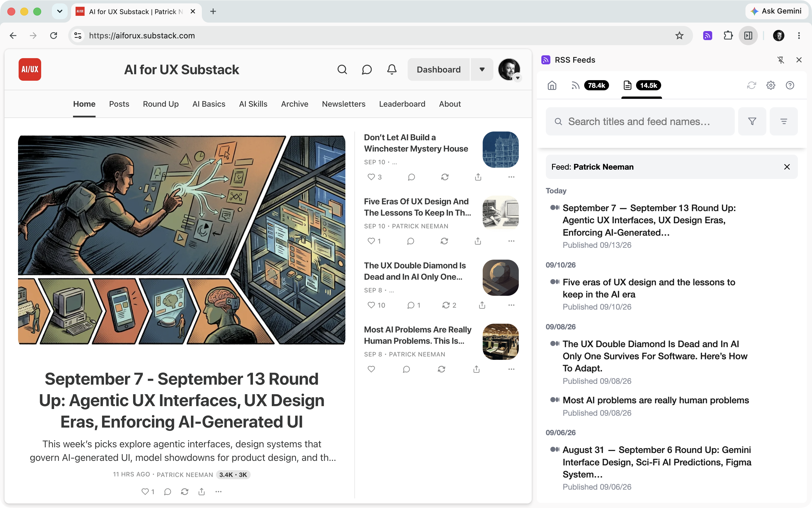Like the Five Eras Of UX Design post
The height and width of the screenshot is (508, 812).
click(x=371, y=241)
